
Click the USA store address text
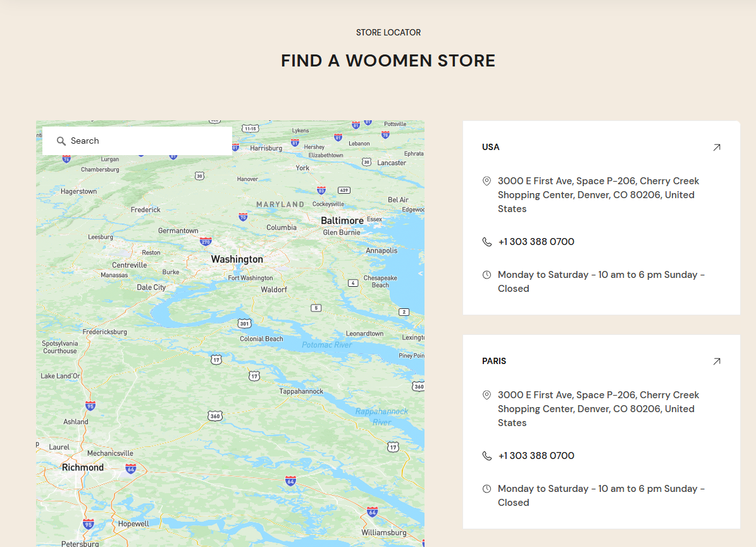coord(598,195)
